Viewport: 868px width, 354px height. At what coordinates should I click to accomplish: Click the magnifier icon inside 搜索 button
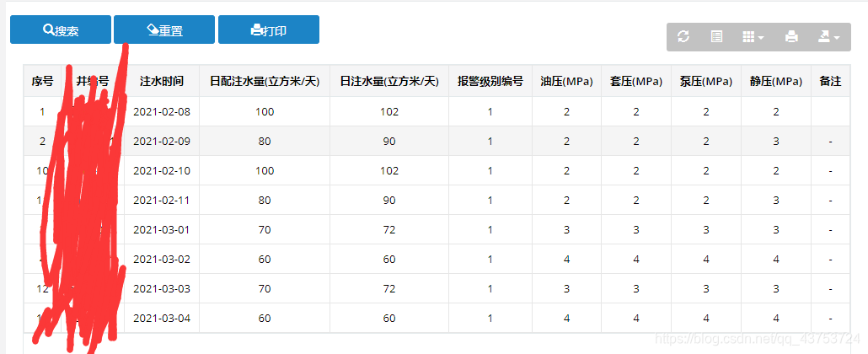click(x=48, y=29)
